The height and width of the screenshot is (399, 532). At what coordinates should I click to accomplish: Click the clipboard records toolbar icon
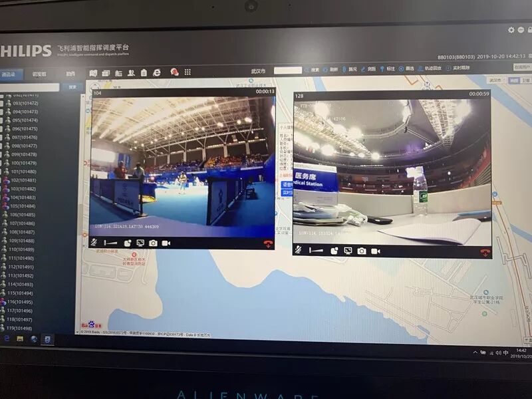[x=144, y=72]
